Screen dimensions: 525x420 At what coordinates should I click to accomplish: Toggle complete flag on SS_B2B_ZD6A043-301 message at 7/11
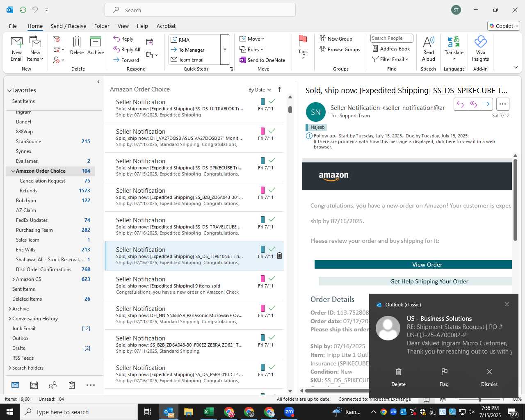(272, 189)
